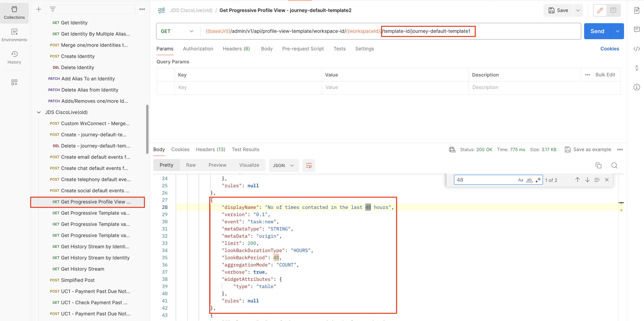Viewport: 644px width, 321px height.
Task: Open the request info icon
Action: (636, 87)
